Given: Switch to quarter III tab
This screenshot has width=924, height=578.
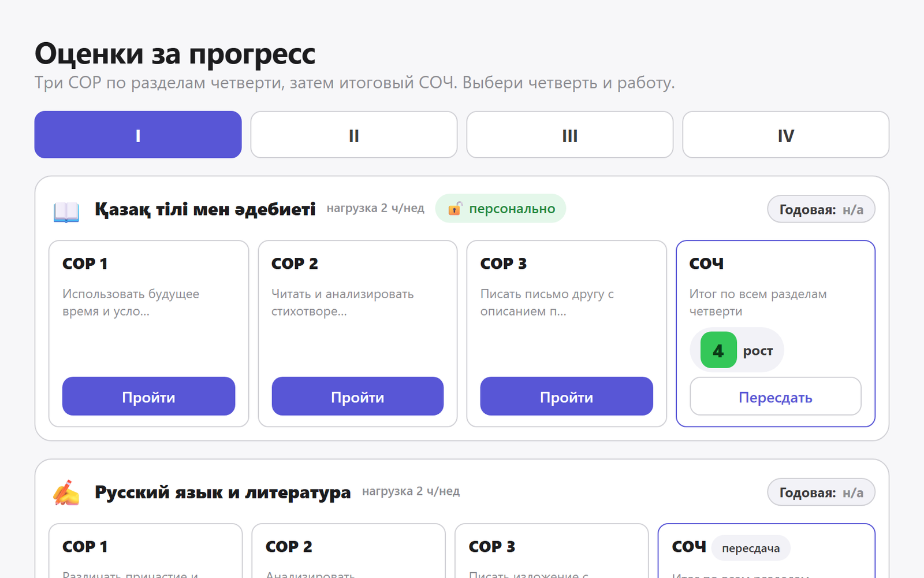Looking at the screenshot, I should (x=570, y=135).
